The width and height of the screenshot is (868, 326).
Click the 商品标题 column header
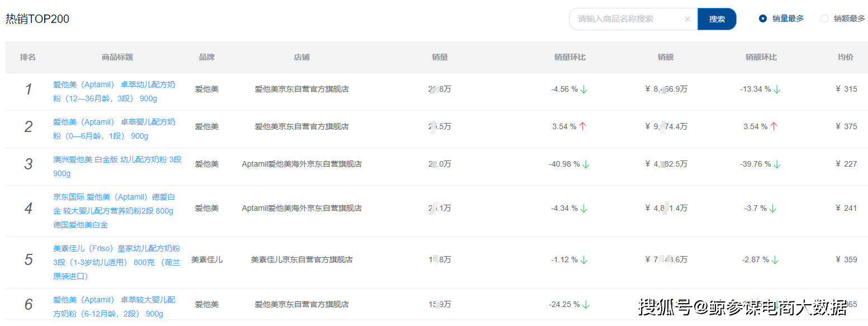[117, 57]
